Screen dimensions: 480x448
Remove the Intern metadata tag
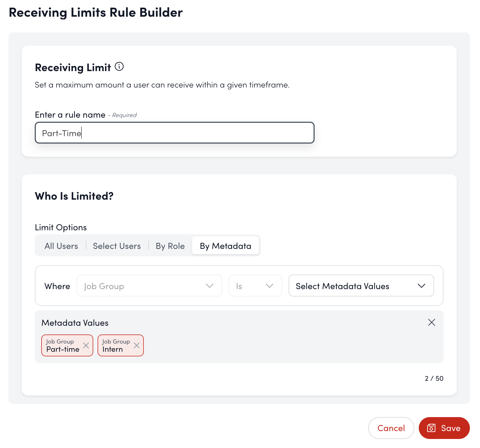tap(137, 345)
